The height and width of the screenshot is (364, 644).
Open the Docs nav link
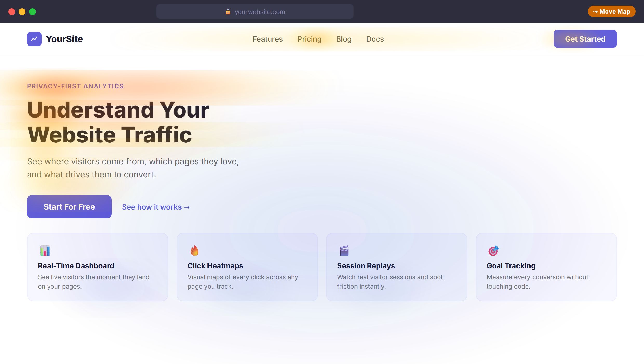pos(375,39)
